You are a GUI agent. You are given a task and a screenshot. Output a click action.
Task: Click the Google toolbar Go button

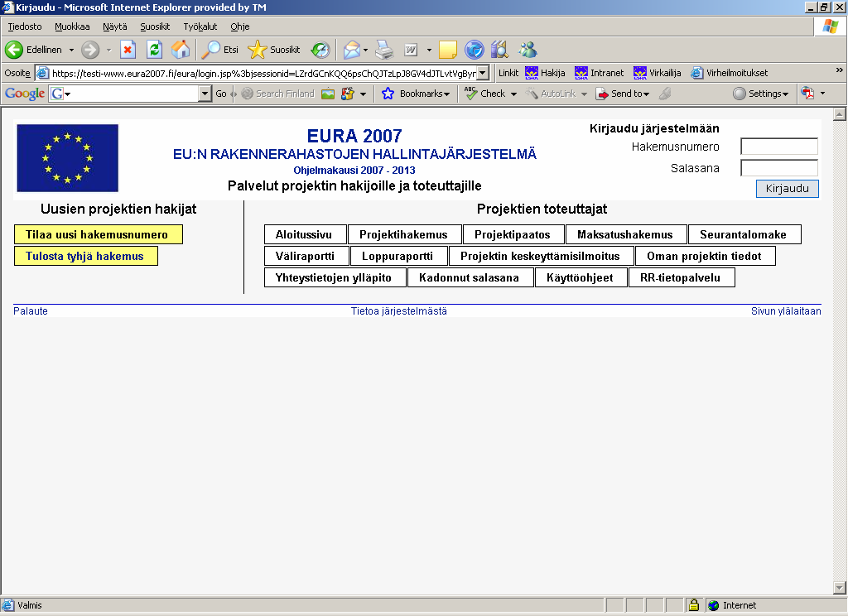[x=221, y=94]
